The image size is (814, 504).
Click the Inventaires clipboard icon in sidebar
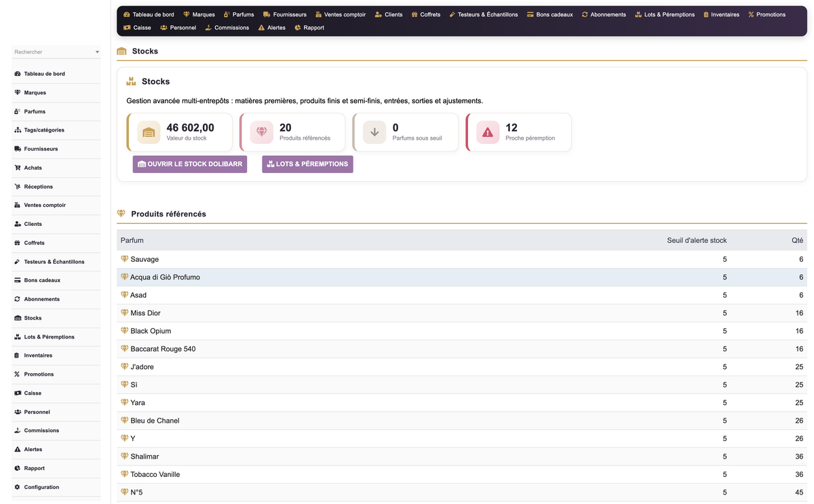pos(17,355)
